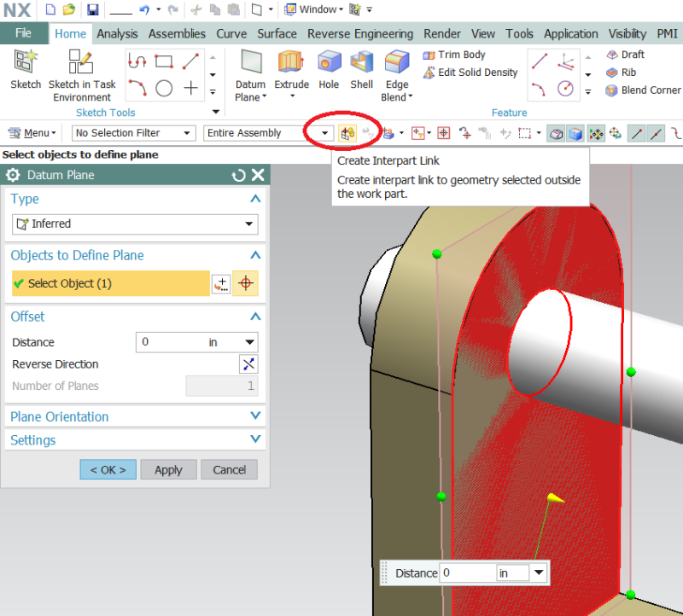Collapse the Offset section

point(255,317)
